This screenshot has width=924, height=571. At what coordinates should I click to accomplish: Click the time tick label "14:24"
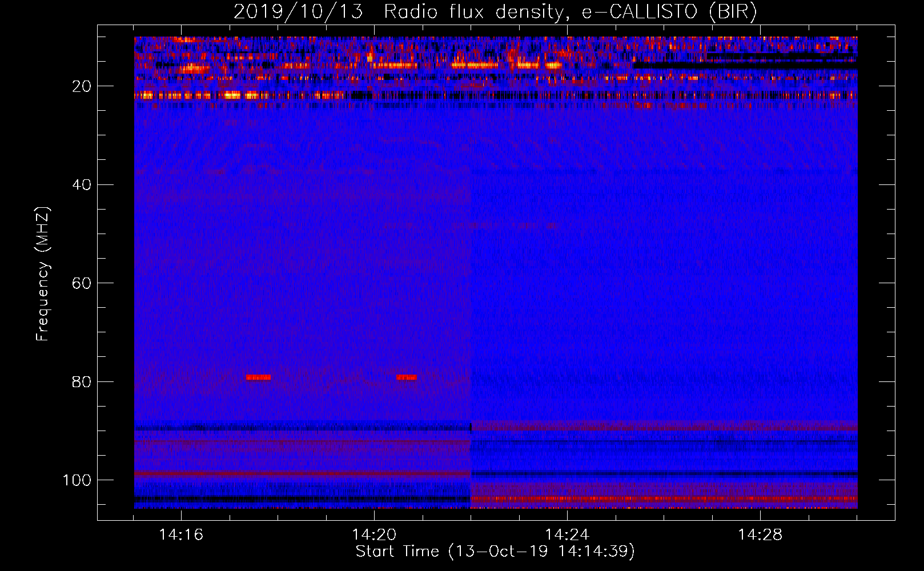pyautogui.click(x=567, y=535)
